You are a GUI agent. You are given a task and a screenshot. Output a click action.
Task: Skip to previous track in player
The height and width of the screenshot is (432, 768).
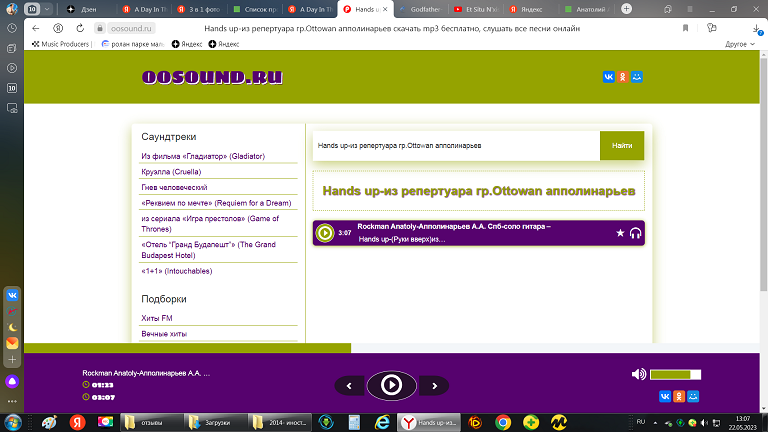point(349,386)
